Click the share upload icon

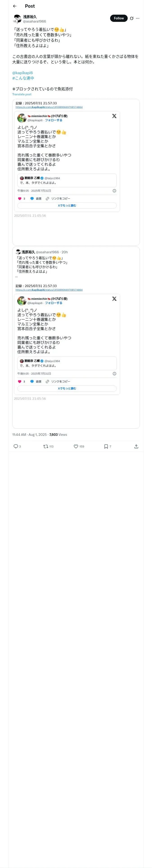(x=136, y=446)
